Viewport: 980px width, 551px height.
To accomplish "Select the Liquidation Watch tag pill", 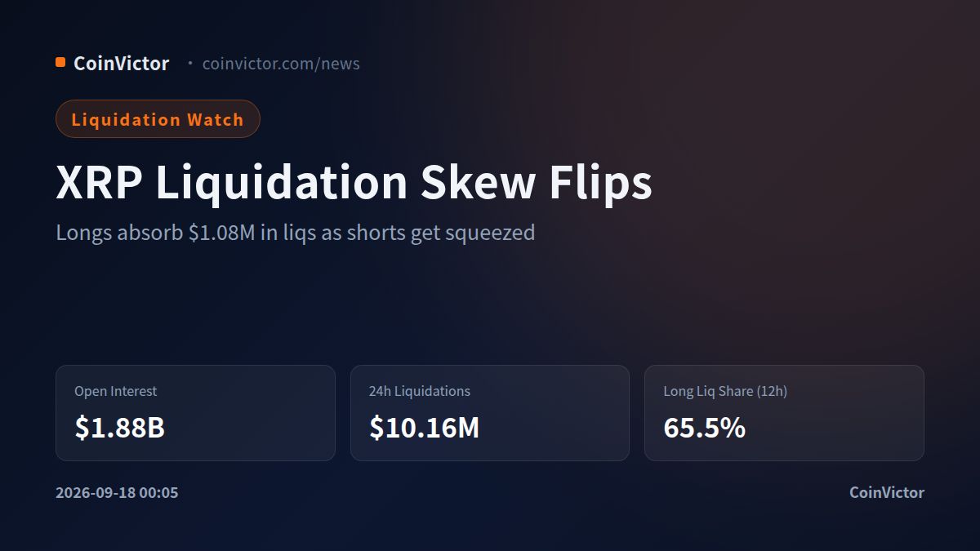I will click(158, 119).
